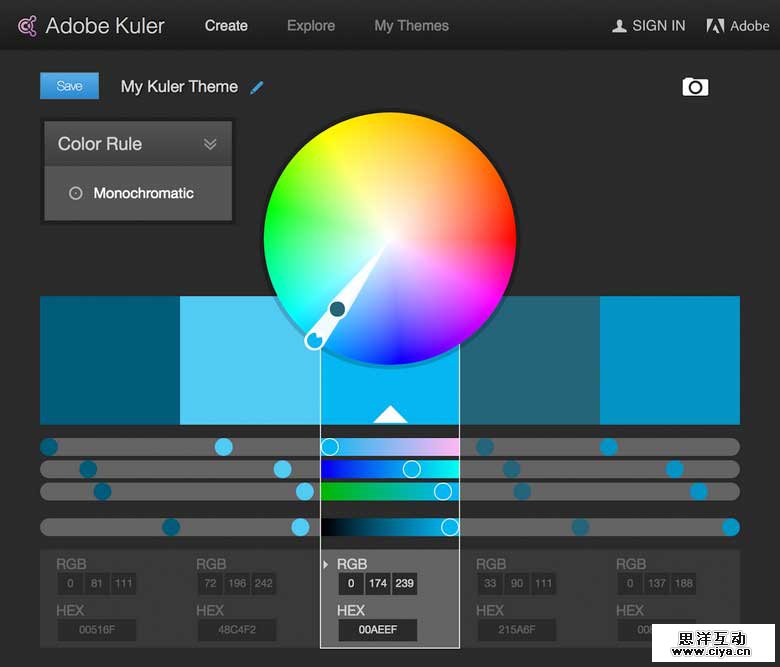This screenshot has height=667, width=780.
Task: Click the Adobe Kuler logo icon
Action: [x=28, y=26]
